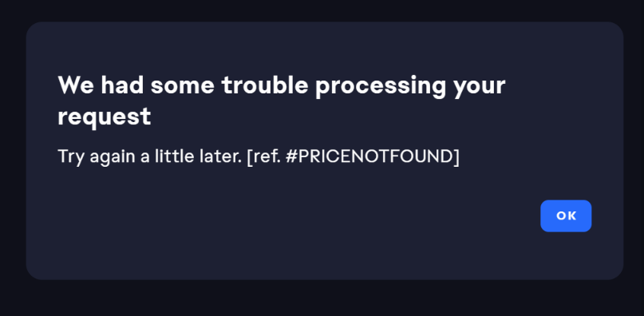Acknowledge the processing error via OK
644x316 pixels.
click(x=566, y=215)
